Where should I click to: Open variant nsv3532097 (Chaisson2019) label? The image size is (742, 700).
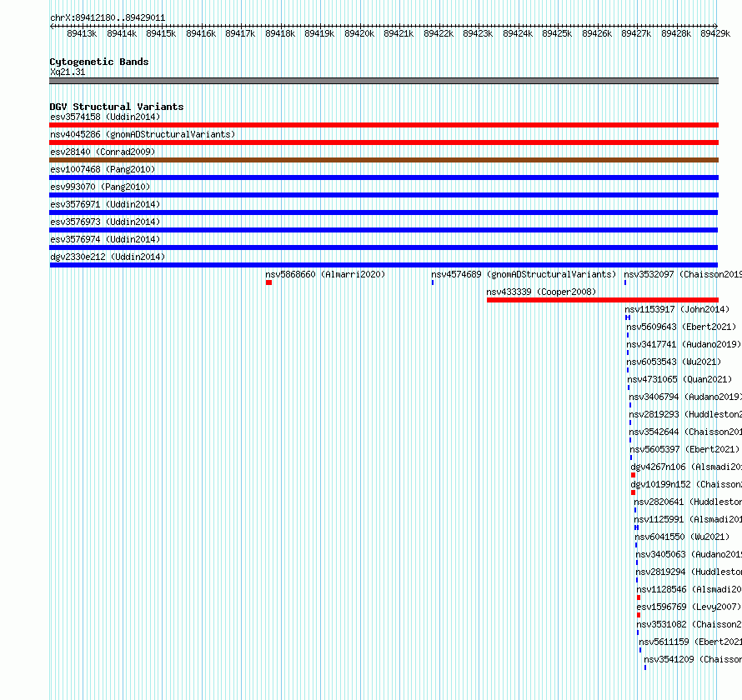[x=683, y=274]
